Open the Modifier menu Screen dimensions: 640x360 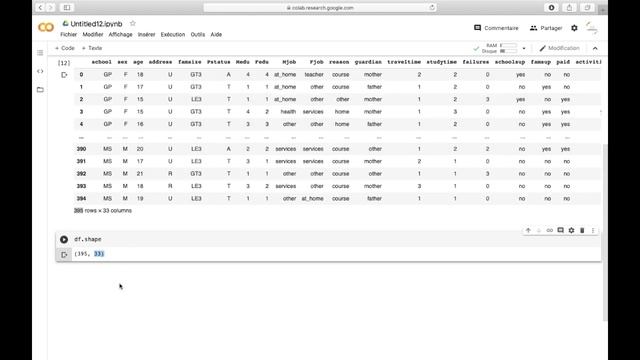[x=93, y=35]
